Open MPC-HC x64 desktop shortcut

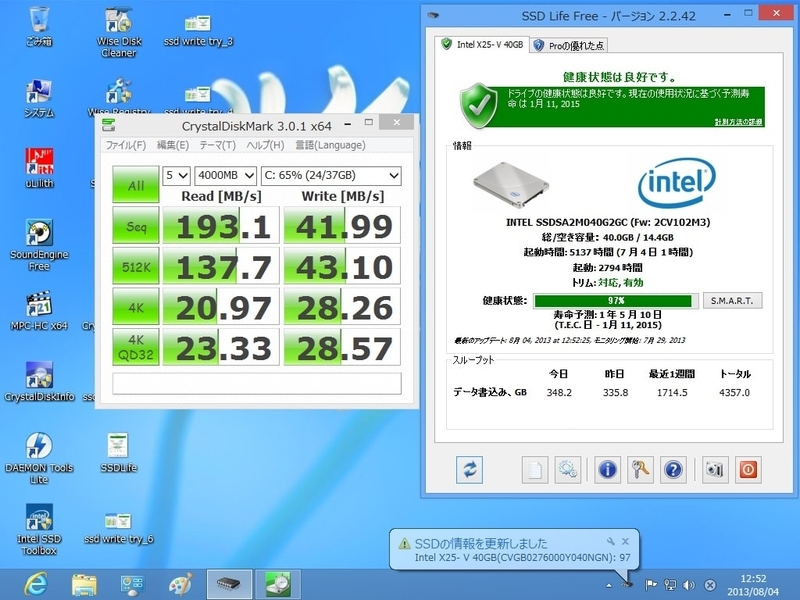click(x=39, y=311)
